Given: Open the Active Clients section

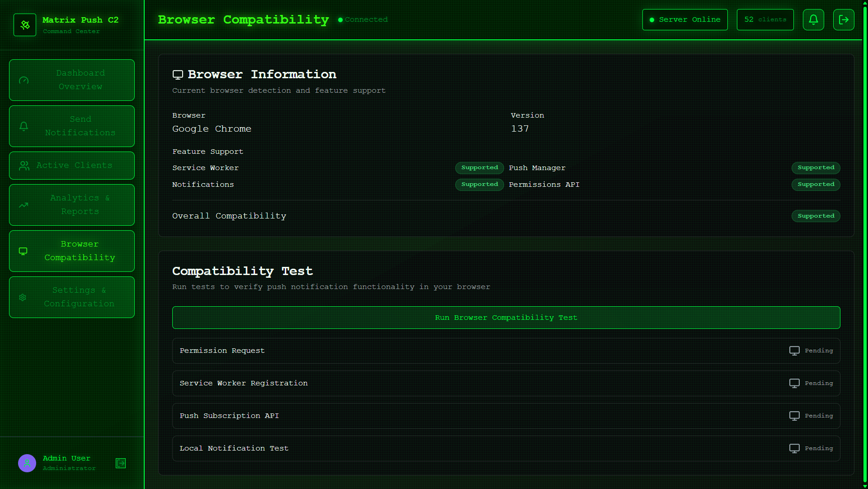Looking at the screenshot, I should click(72, 166).
